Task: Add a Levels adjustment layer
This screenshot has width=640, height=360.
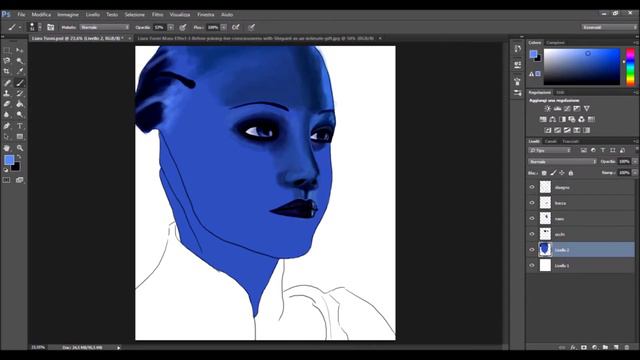Action: pyautogui.click(x=557, y=109)
